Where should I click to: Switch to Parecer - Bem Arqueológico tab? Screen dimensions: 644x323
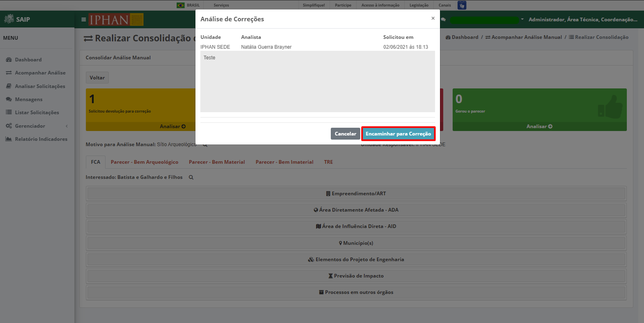tap(144, 162)
